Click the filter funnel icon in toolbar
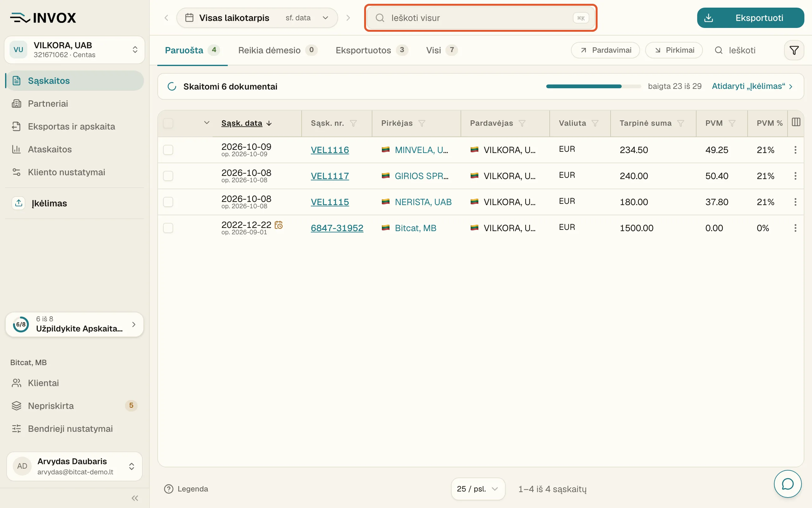 [x=794, y=50]
